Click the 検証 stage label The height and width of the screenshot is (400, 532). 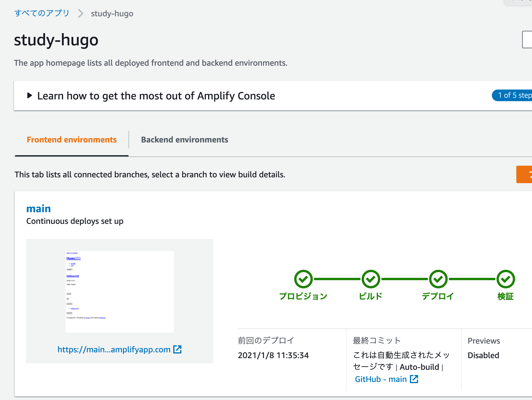[506, 296]
